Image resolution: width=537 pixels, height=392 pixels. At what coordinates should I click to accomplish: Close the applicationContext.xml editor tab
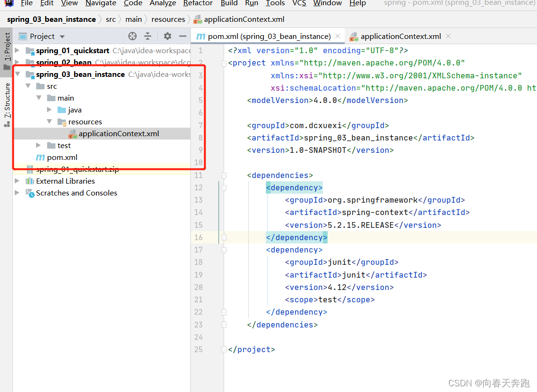click(448, 36)
